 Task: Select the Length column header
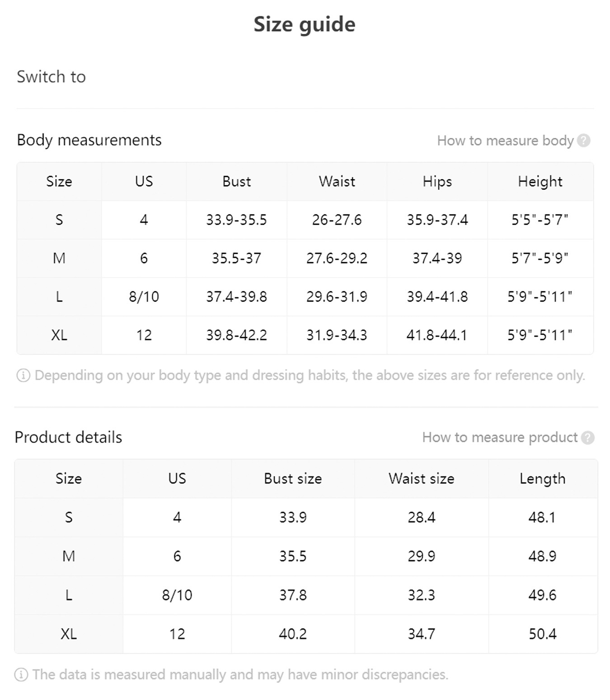[x=542, y=479]
